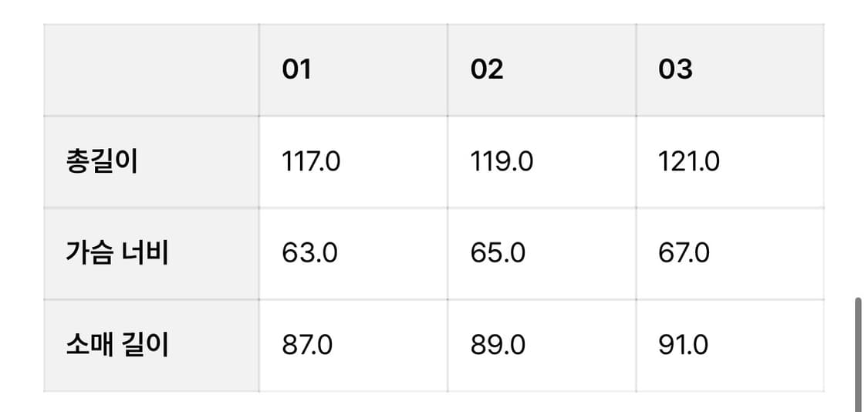Select the 119.0 total length value
Viewport: 868px width, 412px height.
pos(502,162)
